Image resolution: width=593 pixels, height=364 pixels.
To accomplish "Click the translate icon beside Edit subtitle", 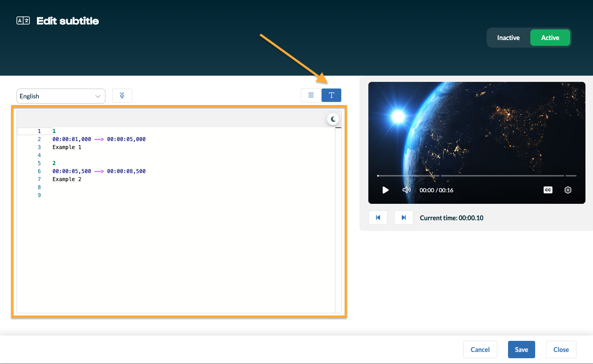I will click(23, 20).
